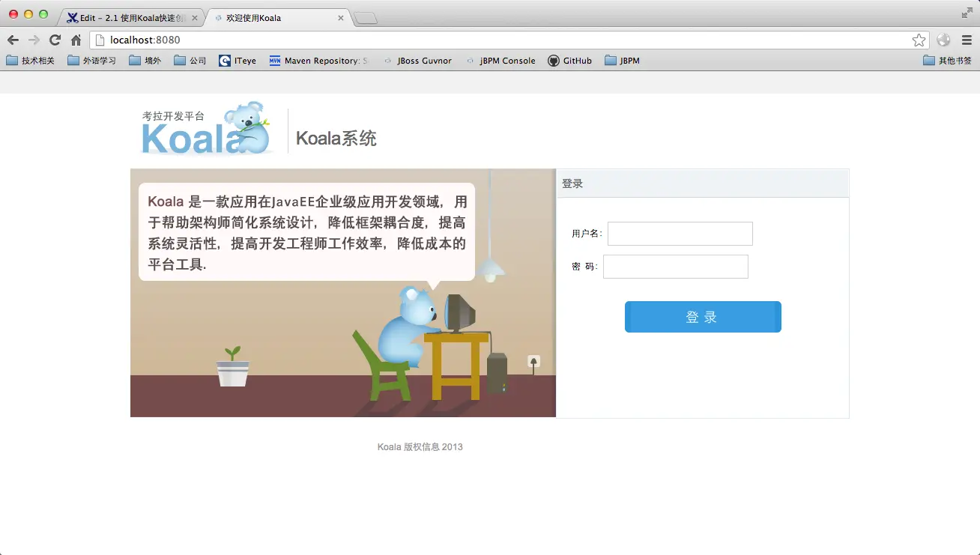Click the 密 码 label
Viewport: 980px width, 555px height.
point(584,267)
